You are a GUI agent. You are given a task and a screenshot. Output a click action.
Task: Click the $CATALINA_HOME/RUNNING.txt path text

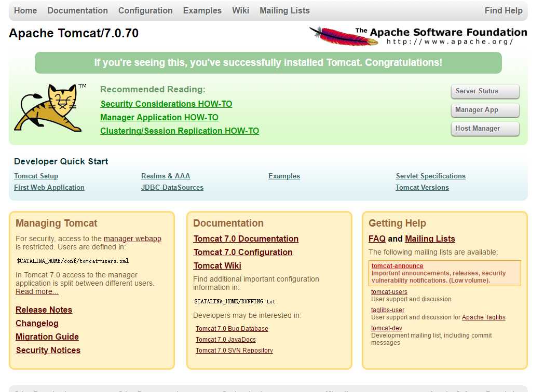[235, 301]
